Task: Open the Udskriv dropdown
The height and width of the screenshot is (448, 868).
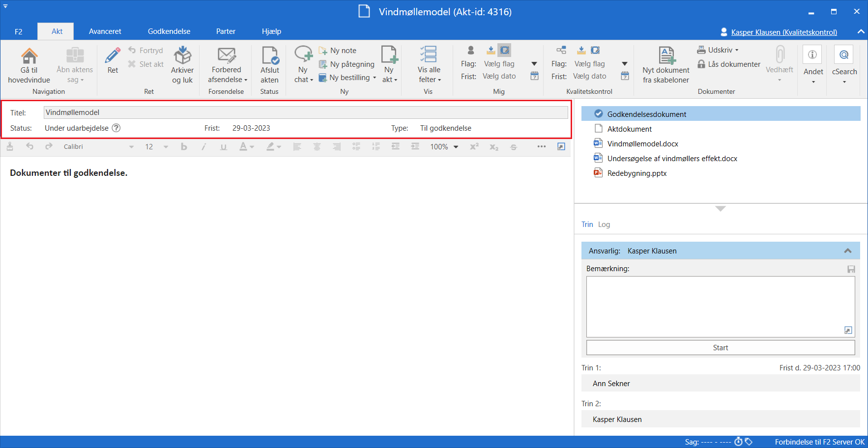Action: pyautogui.click(x=718, y=50)
